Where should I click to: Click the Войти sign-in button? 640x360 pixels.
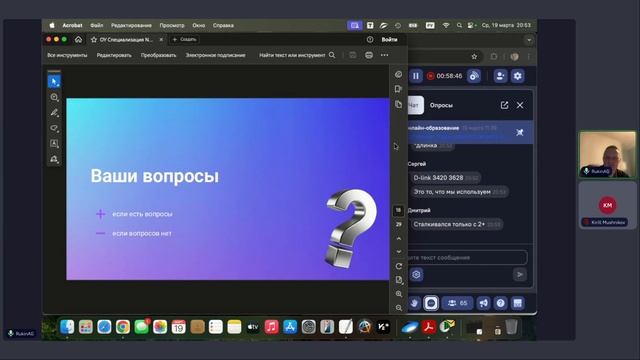point(389,40)
